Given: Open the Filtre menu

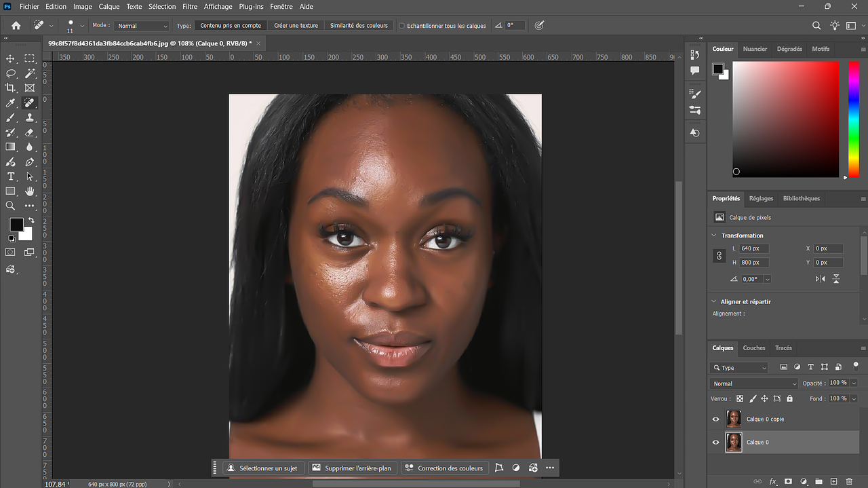Looking at the screenshot, I should click(190, 7).
